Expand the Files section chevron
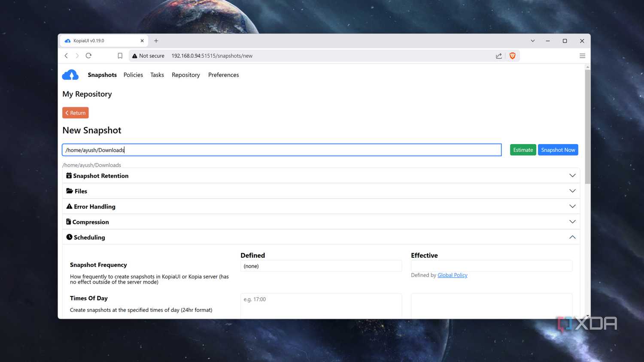 [x=572, y=191]
